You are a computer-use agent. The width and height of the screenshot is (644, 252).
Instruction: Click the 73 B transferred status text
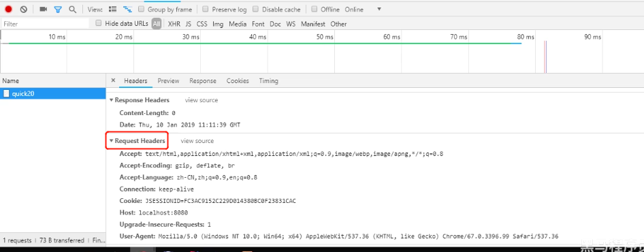tap(62, 240)
